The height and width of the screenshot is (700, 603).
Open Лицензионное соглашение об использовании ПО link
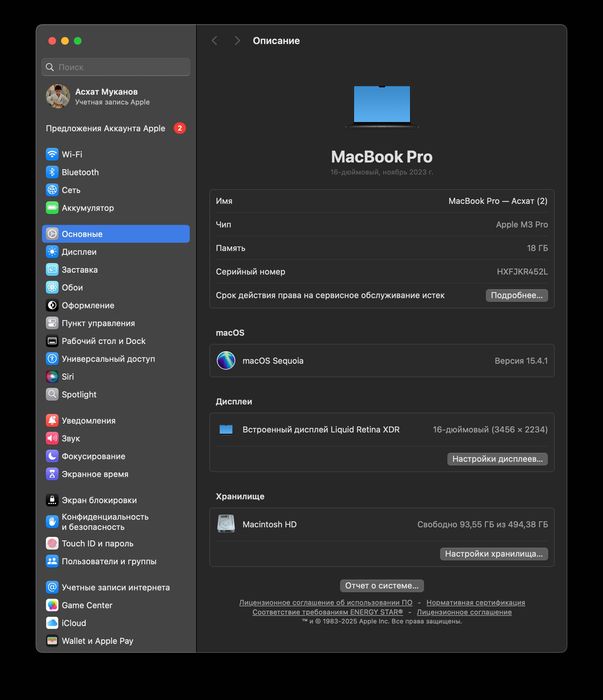pos(325,603)
